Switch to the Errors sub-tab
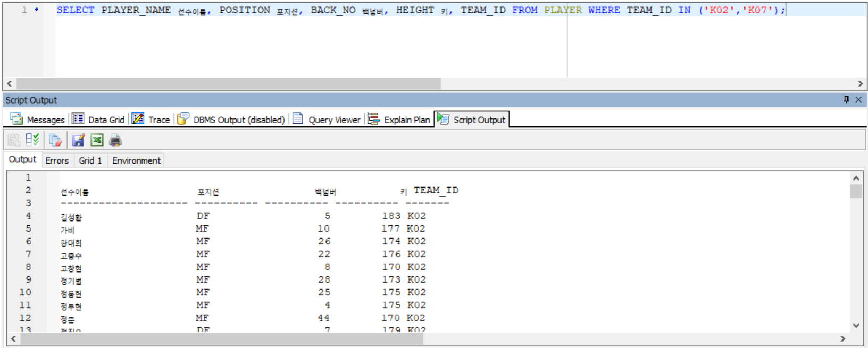 [x=57, y=160]
